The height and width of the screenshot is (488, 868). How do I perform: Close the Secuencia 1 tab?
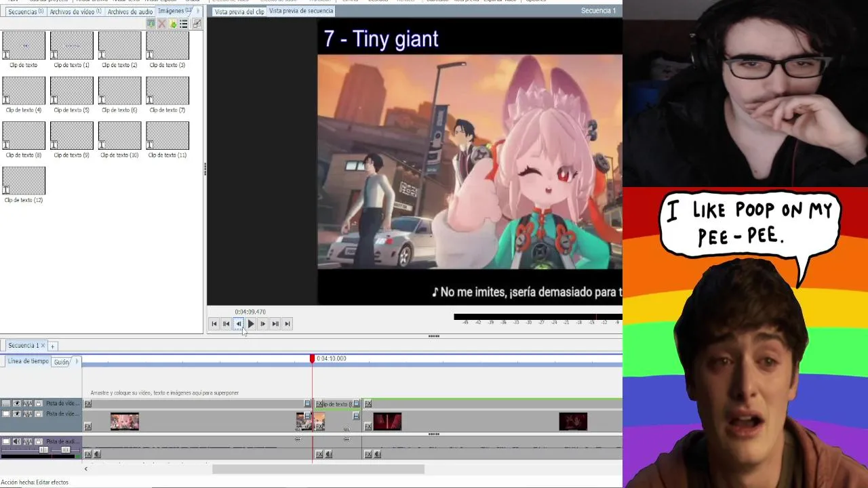tap(43, 346)
